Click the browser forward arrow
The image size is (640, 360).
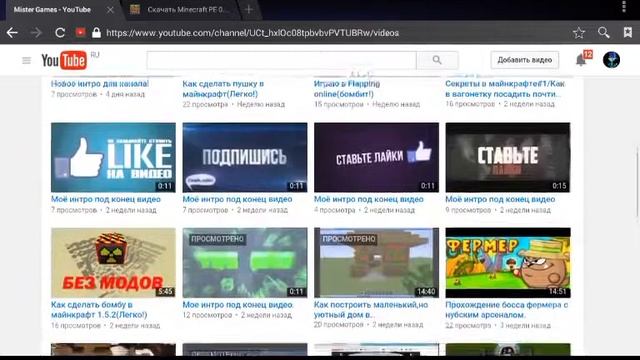(36, 33)
